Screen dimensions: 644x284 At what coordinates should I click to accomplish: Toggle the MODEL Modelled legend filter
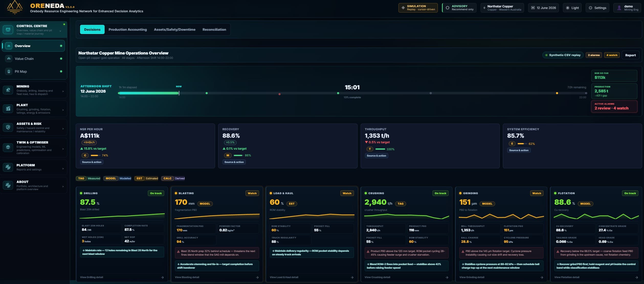click(118, 178)
